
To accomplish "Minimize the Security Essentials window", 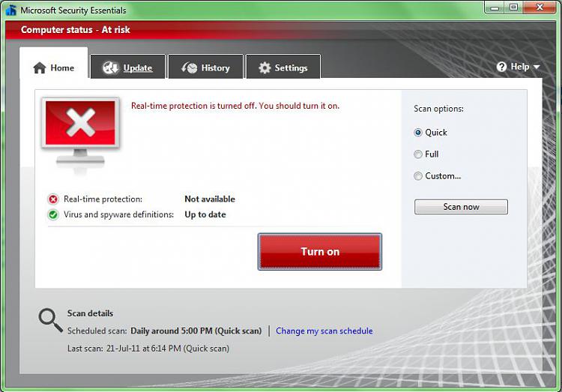I will 495,7.
